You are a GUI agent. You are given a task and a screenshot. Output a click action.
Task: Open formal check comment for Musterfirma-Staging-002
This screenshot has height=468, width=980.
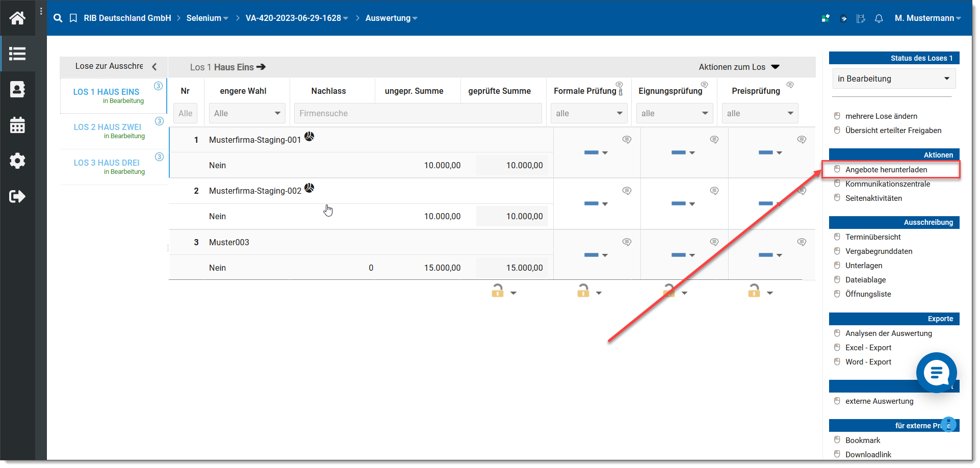627,191
